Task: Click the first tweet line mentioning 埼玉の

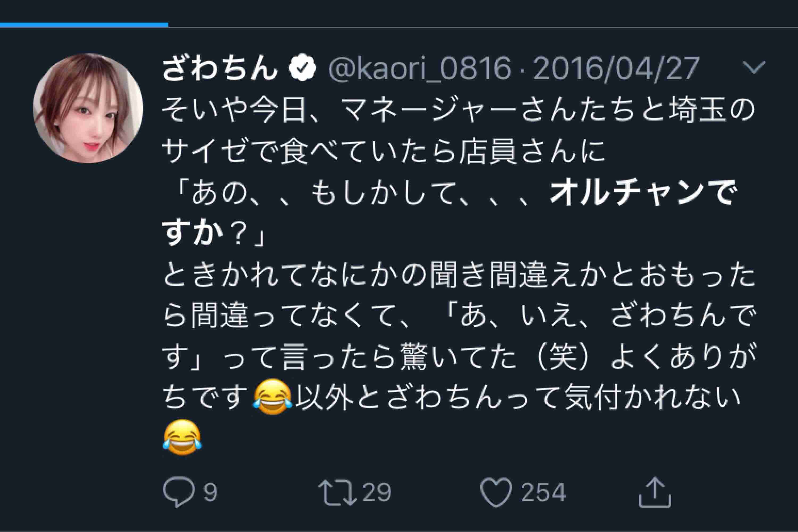Action: point(458,112)
